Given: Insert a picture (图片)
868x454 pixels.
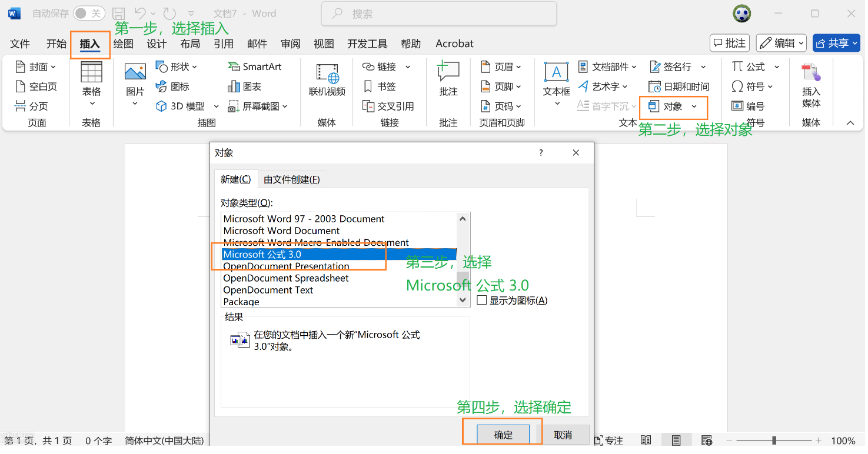Looking at the screenshot, I should (x=135, y=85).
